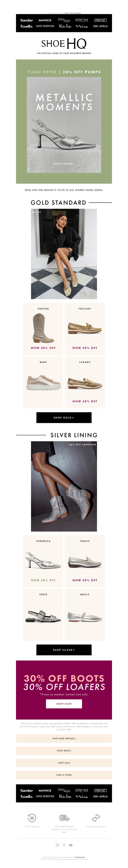Viewport: 128px width, 868px height.
Task: Click the SHOP SILVER button
Action: tap(64, 650)
